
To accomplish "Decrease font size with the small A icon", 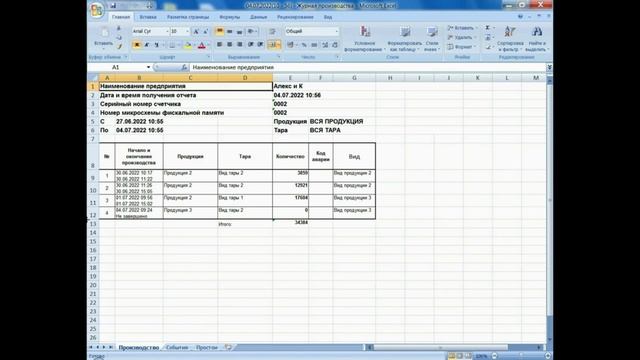I will (205, 31).
